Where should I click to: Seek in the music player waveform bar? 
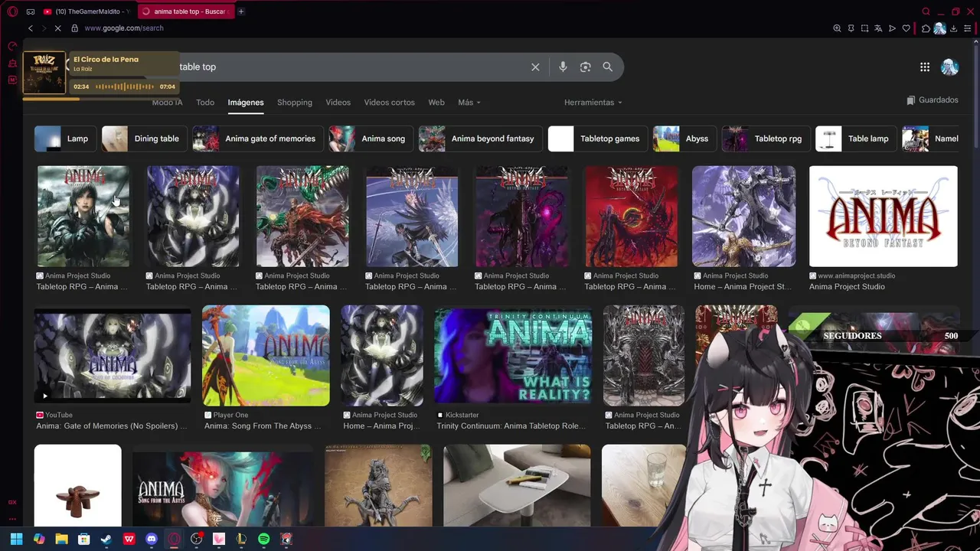124,86
